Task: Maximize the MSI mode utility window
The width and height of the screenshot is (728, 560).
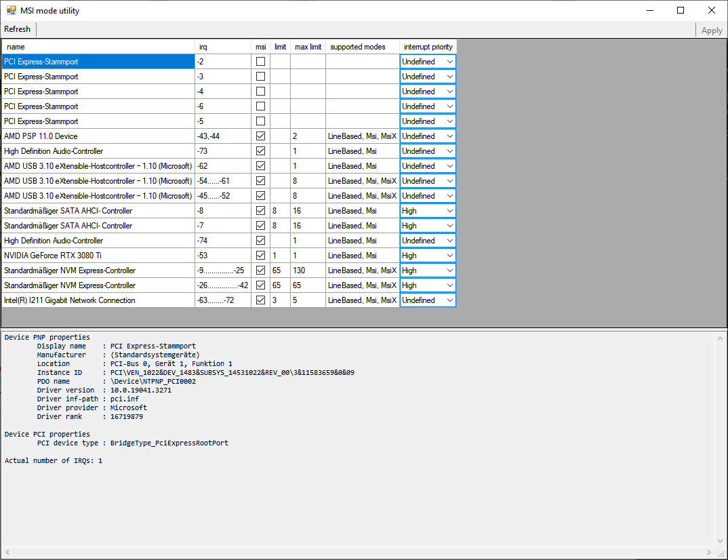Action: pyautogui.click(x=681, y=10)
